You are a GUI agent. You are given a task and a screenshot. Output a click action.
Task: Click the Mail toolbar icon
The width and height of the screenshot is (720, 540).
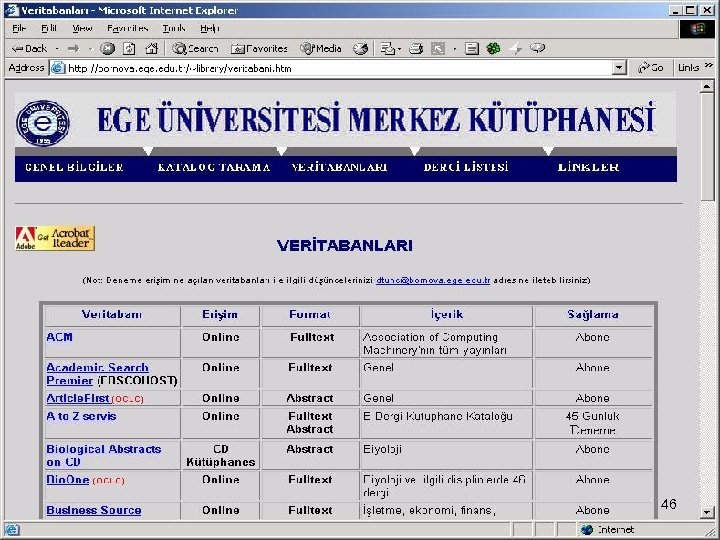pos(388,48)
